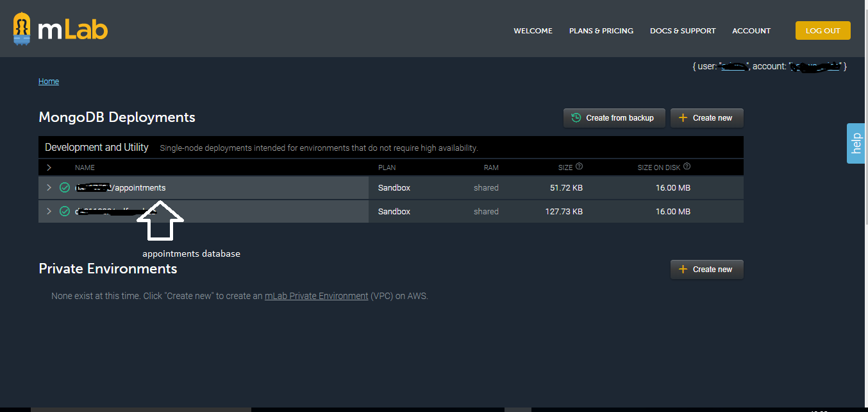Click Sandbox plan in 127.73 KB row
868x412 pixels.
tap(394, 211)
